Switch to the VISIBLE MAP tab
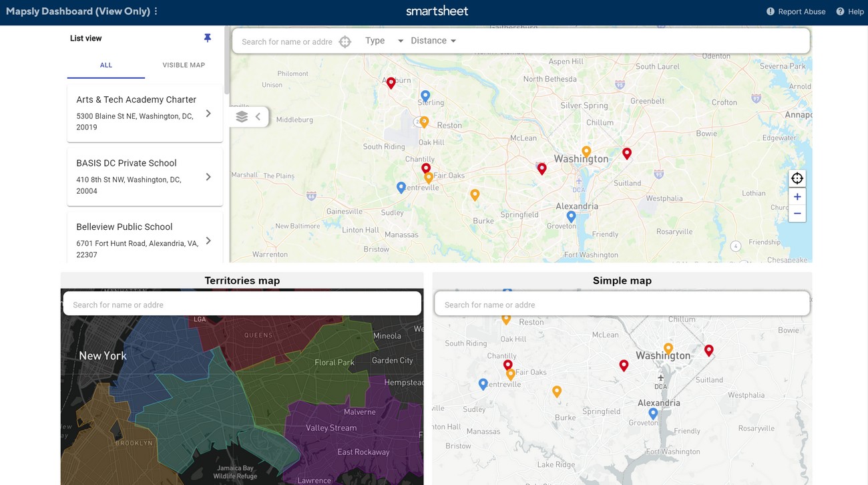The height and width of the screenshot is (485, 868). (184, 65)
